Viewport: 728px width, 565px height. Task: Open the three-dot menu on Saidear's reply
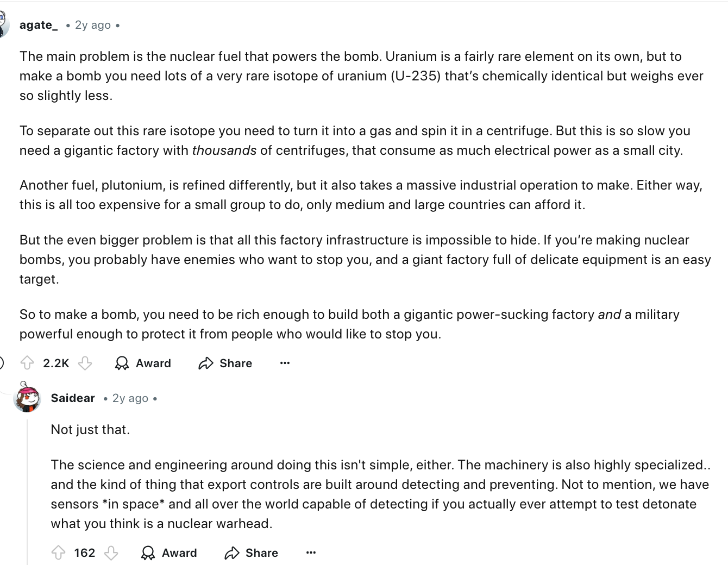[311, 553]
